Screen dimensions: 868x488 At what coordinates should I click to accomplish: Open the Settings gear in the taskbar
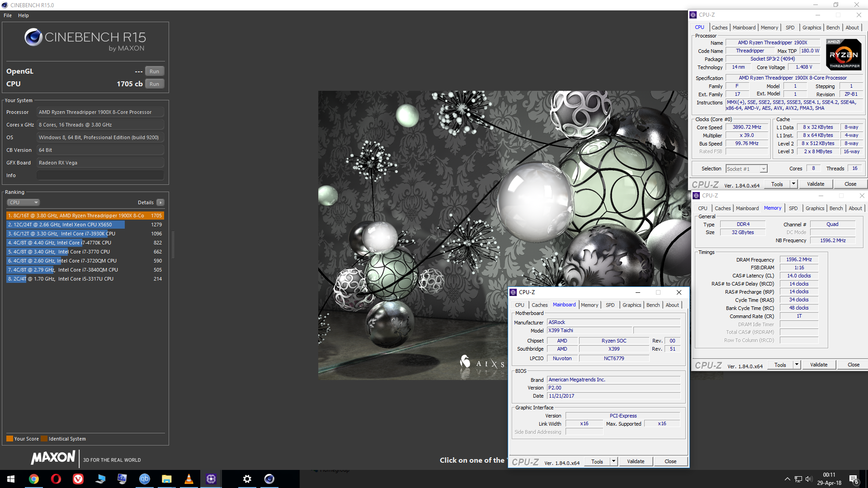coord(247,479)
